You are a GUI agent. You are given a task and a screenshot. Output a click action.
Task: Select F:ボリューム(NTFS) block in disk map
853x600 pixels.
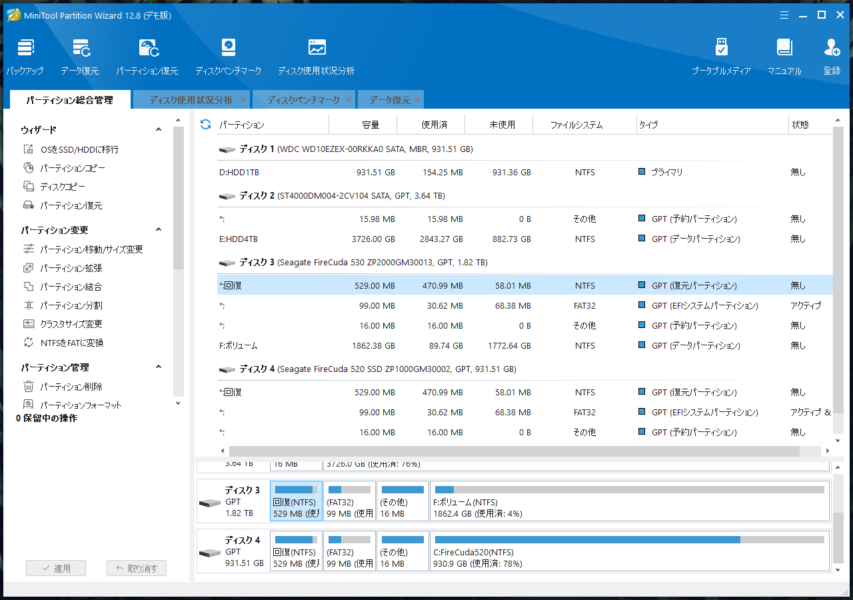pos(630,501)
